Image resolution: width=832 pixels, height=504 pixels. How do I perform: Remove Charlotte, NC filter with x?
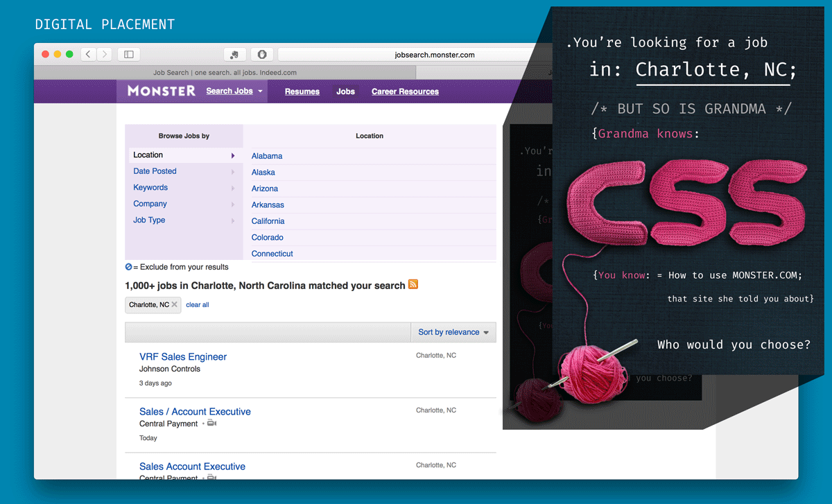[175, 305]
